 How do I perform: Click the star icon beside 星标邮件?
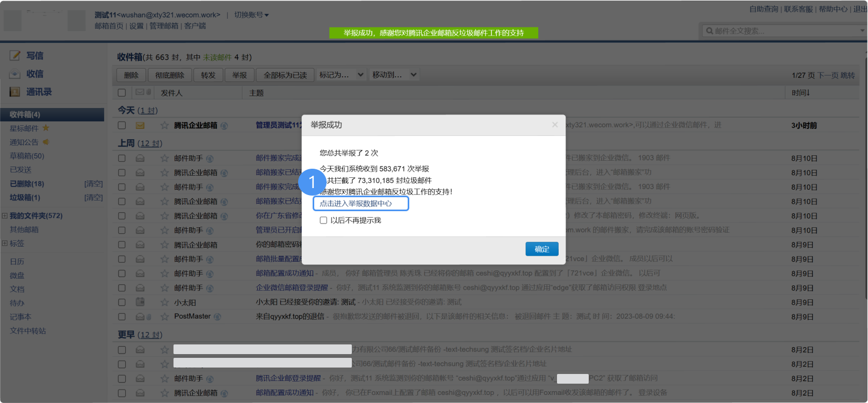(46, 128)
